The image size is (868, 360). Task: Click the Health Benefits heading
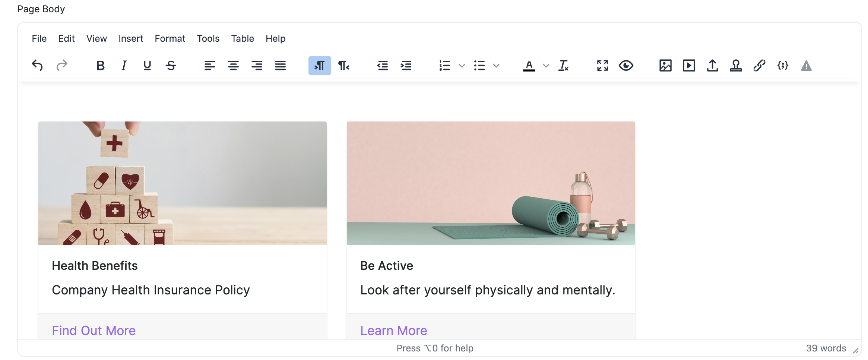tap(95, 266)
